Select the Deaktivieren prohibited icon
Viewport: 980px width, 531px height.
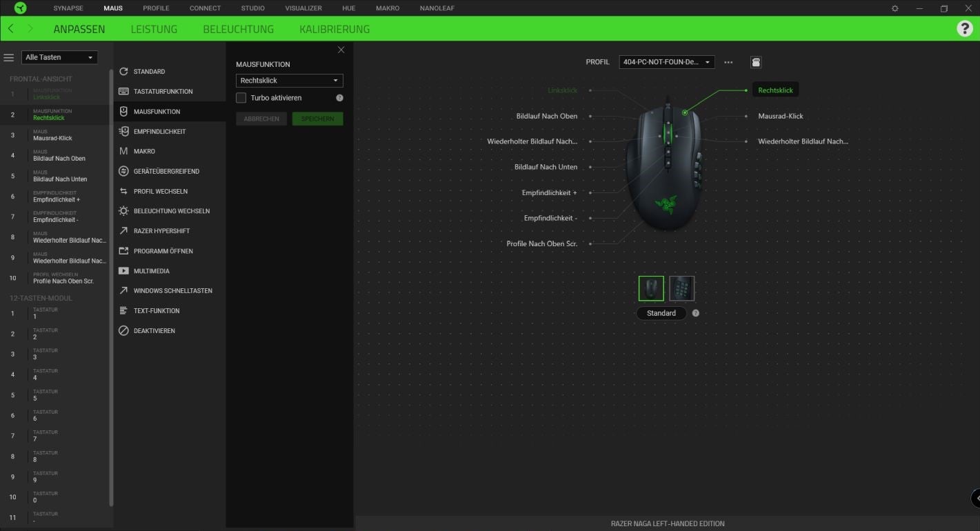pos(124,330)
